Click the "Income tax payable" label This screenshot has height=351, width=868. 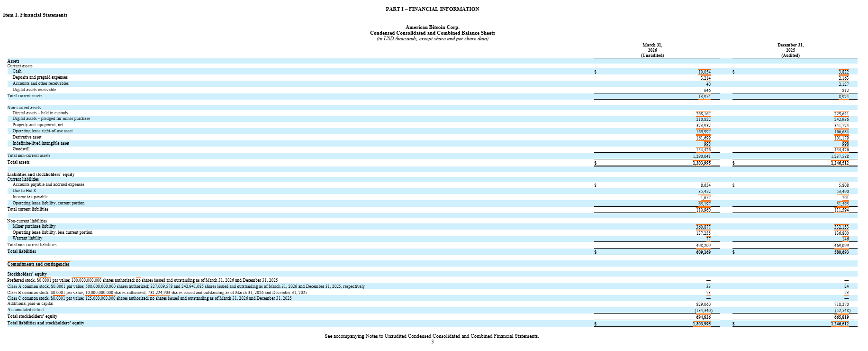(x=30, y=197)
